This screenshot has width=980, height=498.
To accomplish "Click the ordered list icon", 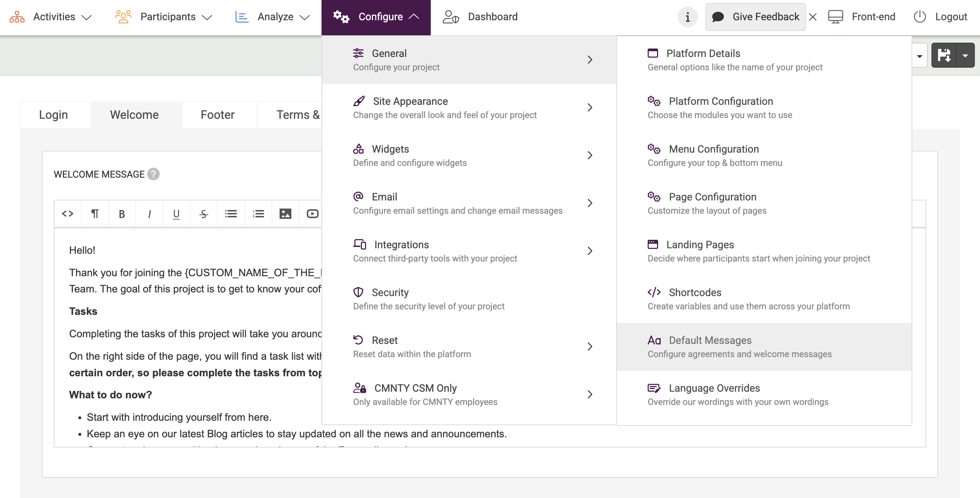I will point(258,214).
